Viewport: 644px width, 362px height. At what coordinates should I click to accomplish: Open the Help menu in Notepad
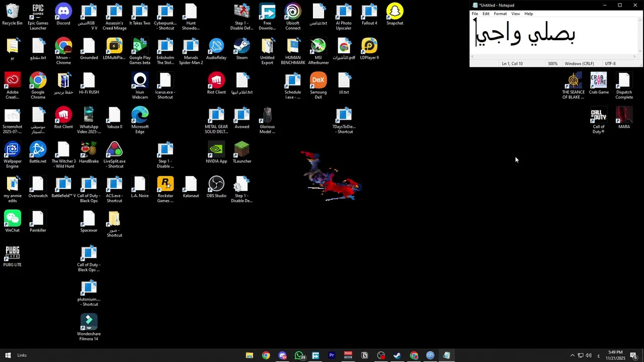tap(529, 14)
